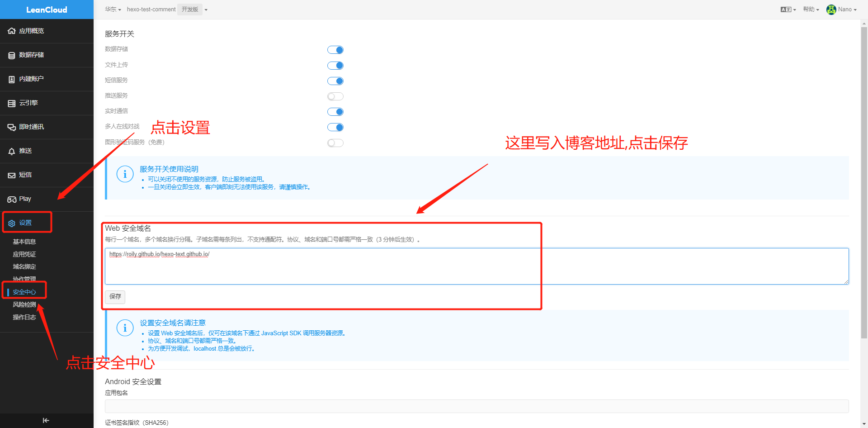Click Web 安全域名 text area
Image resolution: width=868 pixels, height=428 pixels.
(x=477, y=266)
